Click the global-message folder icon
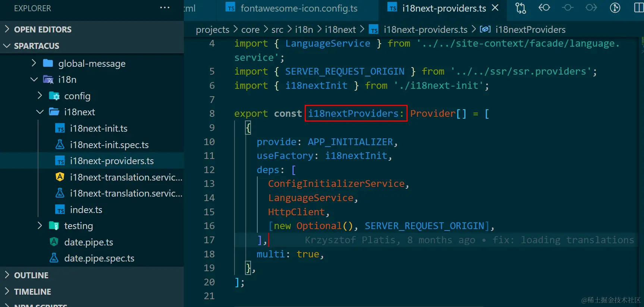 (x=48, y=63)
